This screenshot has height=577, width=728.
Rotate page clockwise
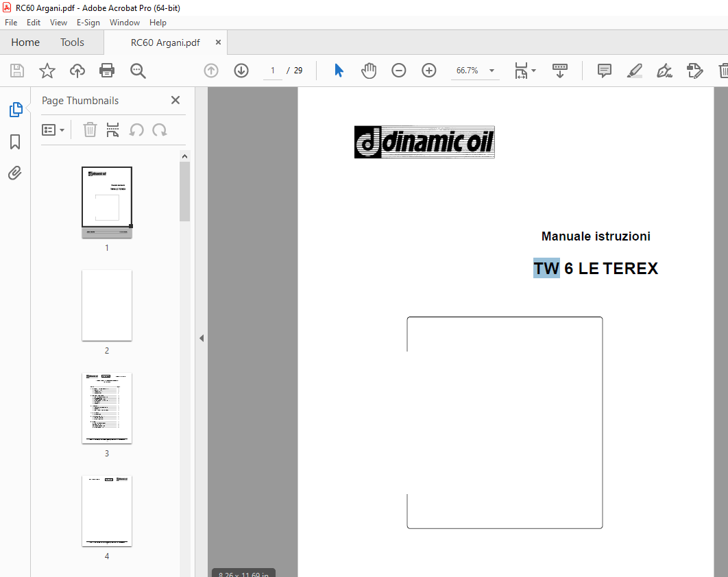[x=159, y=130]
